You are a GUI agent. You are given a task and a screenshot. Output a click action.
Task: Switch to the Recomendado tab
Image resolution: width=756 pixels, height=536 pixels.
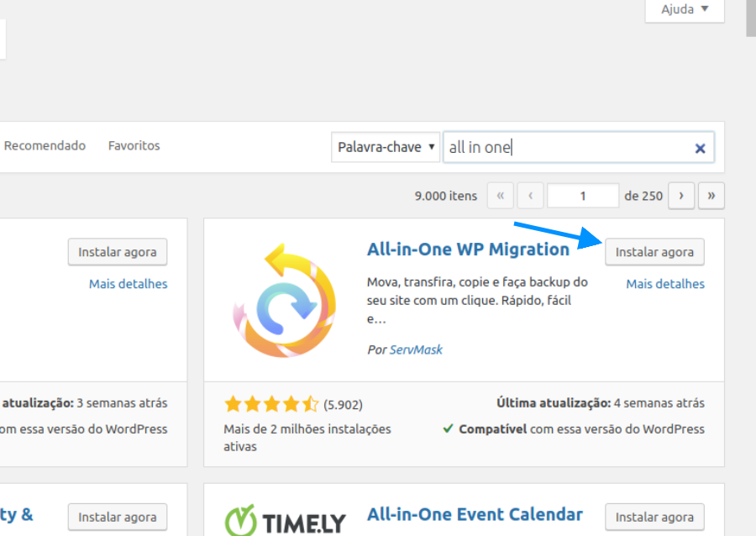click(x=45, y=145)
